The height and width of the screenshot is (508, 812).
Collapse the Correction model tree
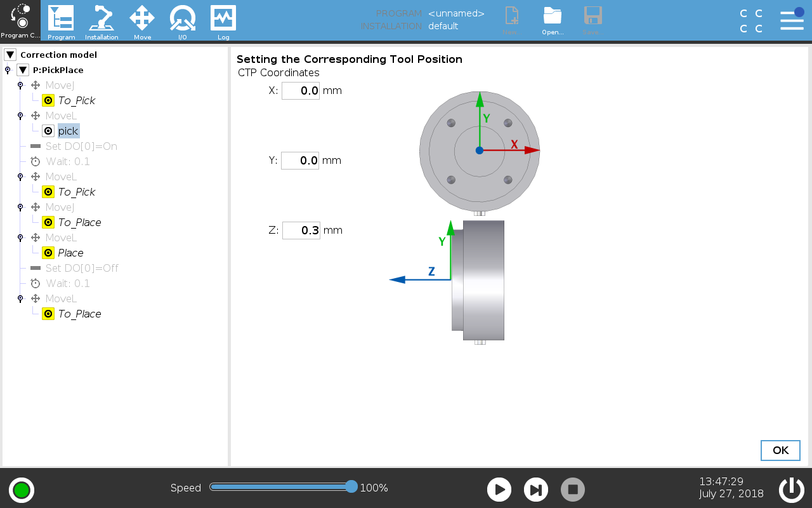pyautogui.click(x=10, y=55)
